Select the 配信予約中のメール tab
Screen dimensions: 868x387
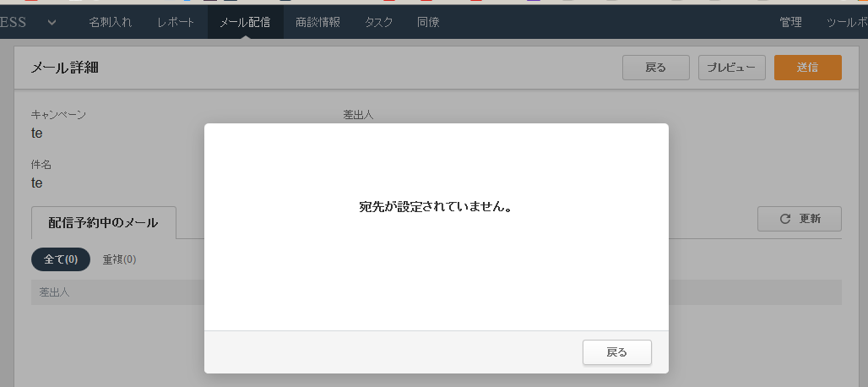click(x=103, y=223)
